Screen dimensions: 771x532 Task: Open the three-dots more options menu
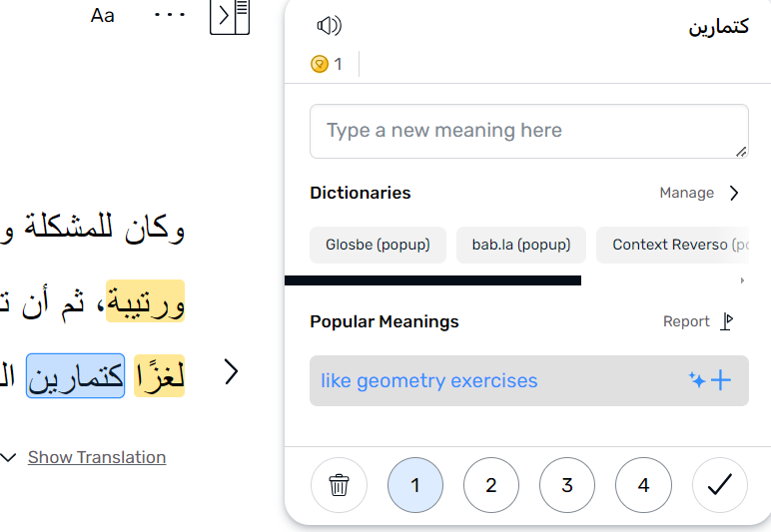tap(170, 15)
